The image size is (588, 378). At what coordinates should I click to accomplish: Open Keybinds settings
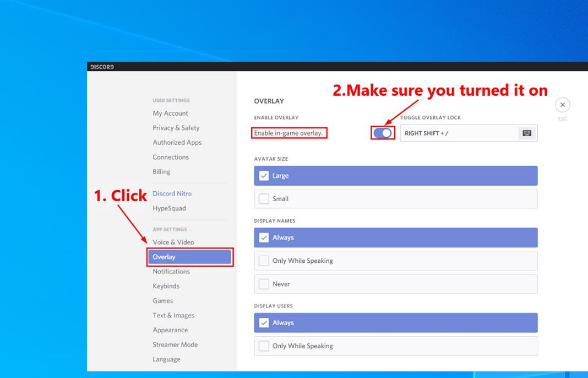pyautogui.click(x=166, y=286)
